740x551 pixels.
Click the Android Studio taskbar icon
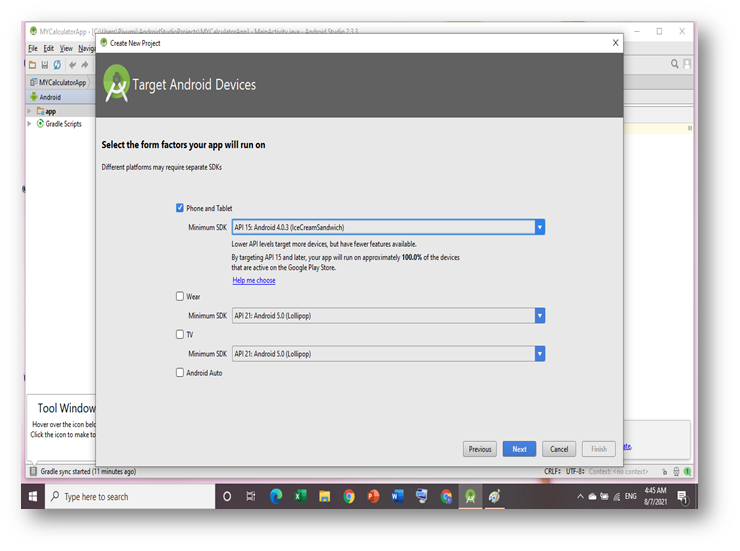pyautogui.click(x=471, y=496)
